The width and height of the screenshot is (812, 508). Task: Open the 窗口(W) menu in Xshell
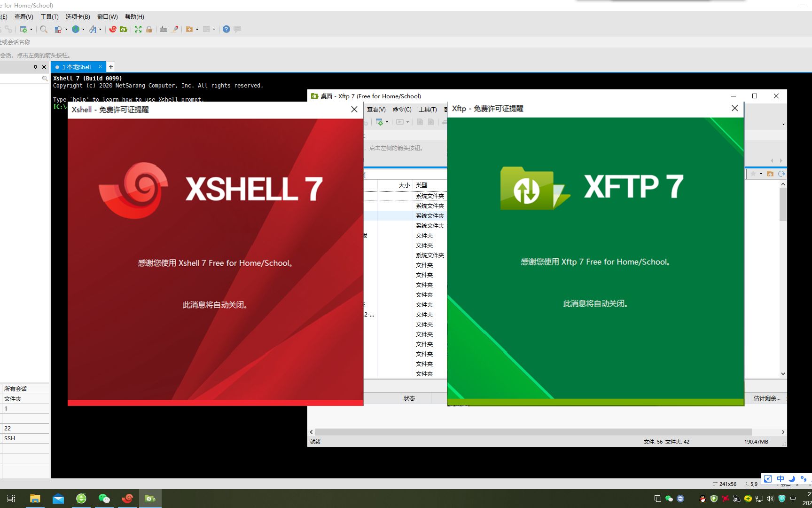point(108,17)
